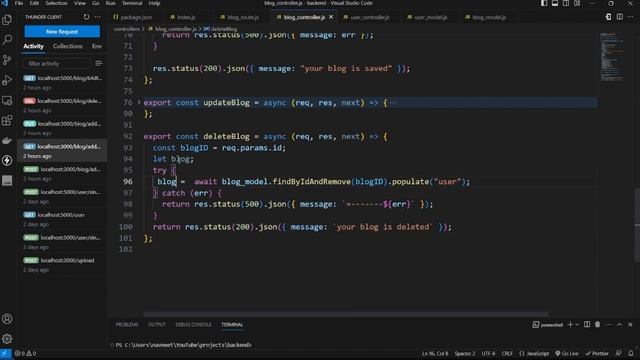This screenshot has height=360, width=640.
Task: Open the activity filter options menu
Action: point(99,63)
